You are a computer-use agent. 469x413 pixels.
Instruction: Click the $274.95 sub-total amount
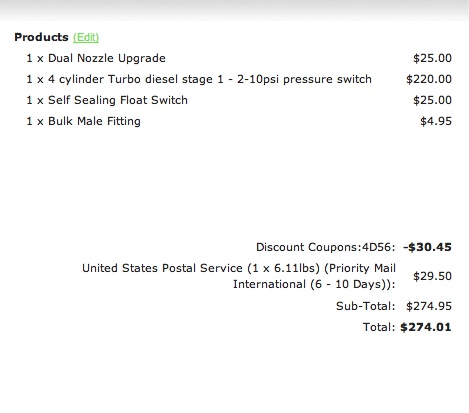pos(429,306)
